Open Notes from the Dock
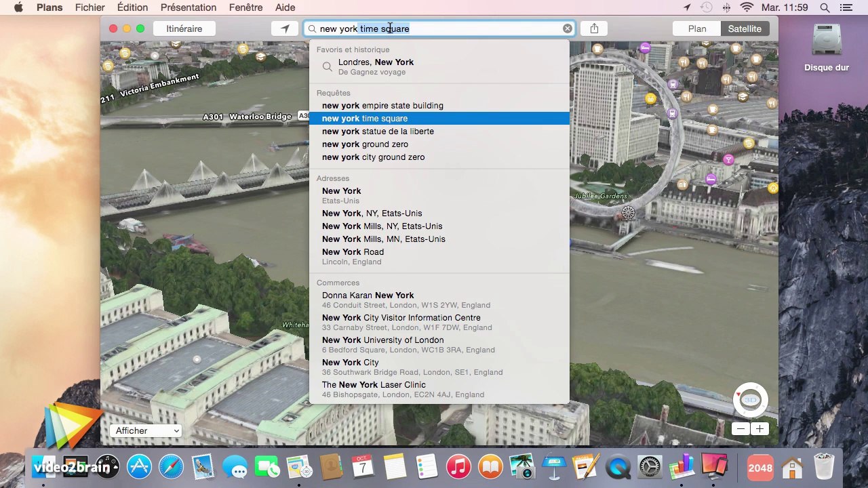 tap(395, 467)
